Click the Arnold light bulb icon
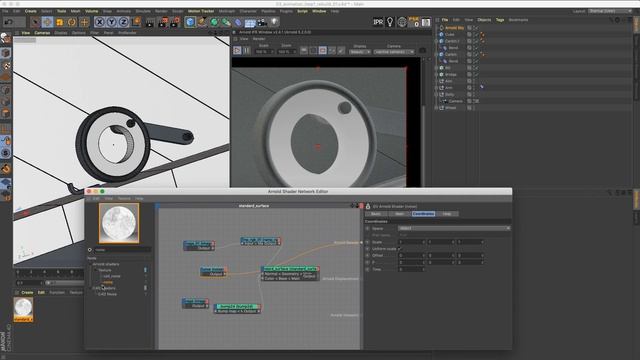The width and height of the screenshot is (640, 360). pyautogui.click(x=390, y=22)
